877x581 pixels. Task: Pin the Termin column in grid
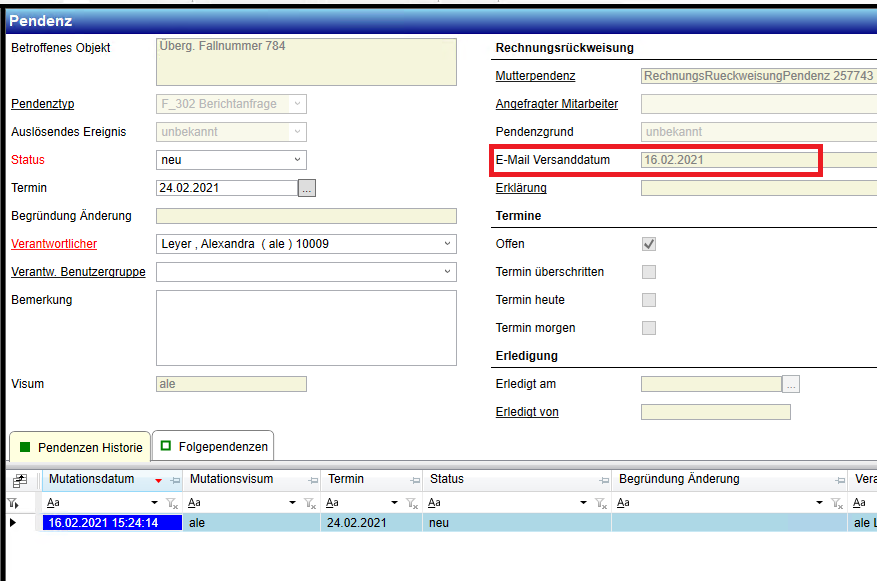415,480
